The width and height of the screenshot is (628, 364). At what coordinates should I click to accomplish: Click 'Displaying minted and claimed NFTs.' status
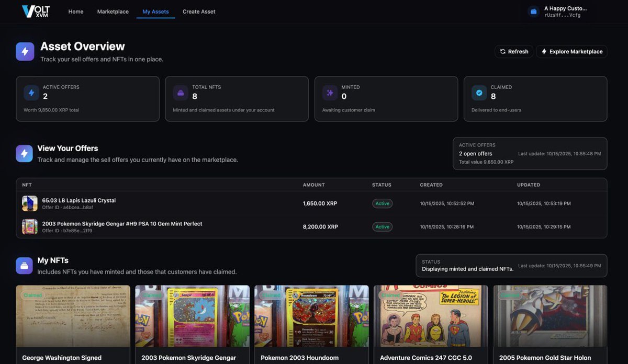pyautogui.click(x=468, y=269)
